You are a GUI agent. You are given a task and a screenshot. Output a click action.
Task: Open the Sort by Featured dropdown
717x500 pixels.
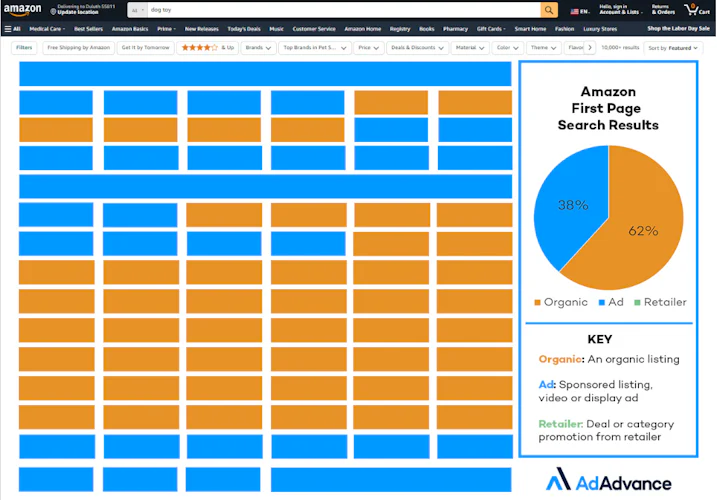(672, 48)
